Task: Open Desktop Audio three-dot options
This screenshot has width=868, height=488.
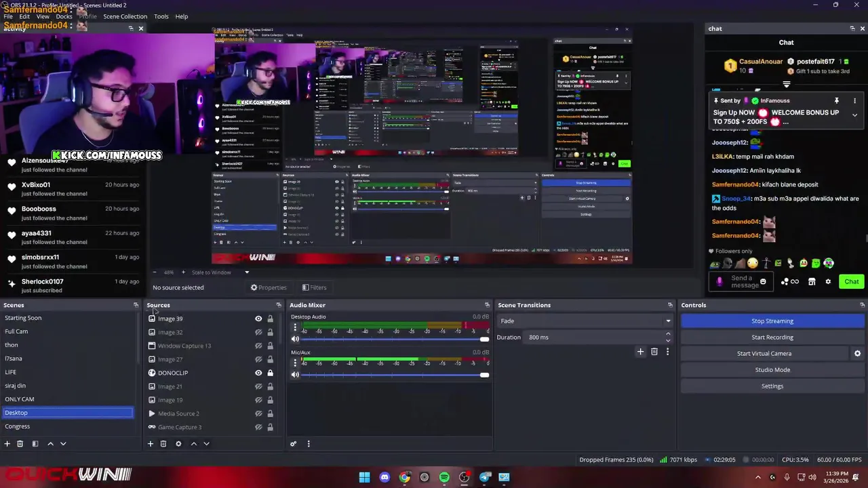Action: tap(295, 328)
